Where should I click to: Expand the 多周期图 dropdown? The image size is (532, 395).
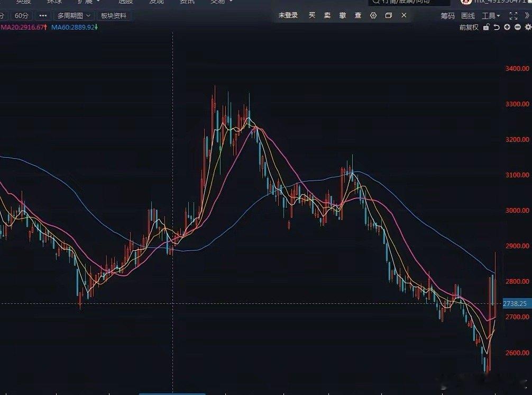(x=74, y=16)
